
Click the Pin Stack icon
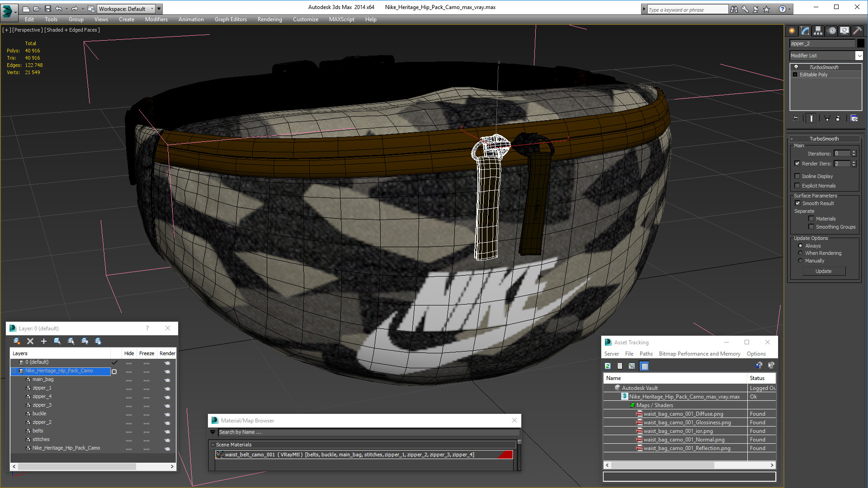796,118
